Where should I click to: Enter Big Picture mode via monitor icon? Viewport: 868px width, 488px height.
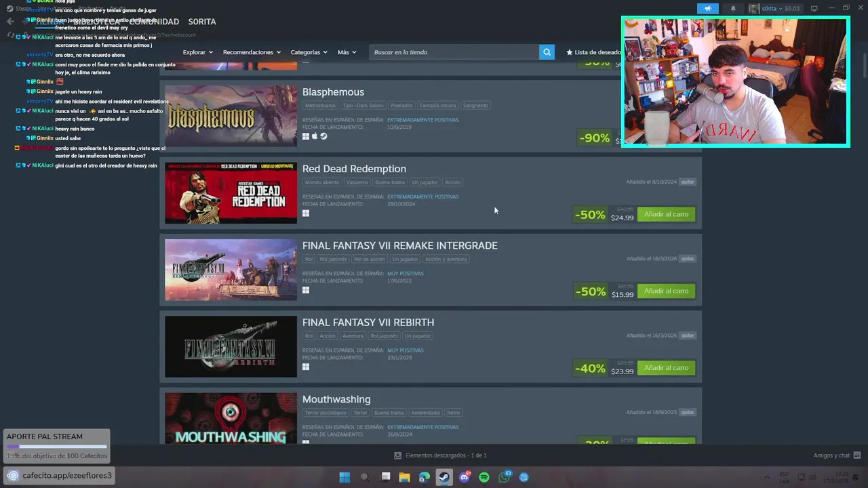814,8
